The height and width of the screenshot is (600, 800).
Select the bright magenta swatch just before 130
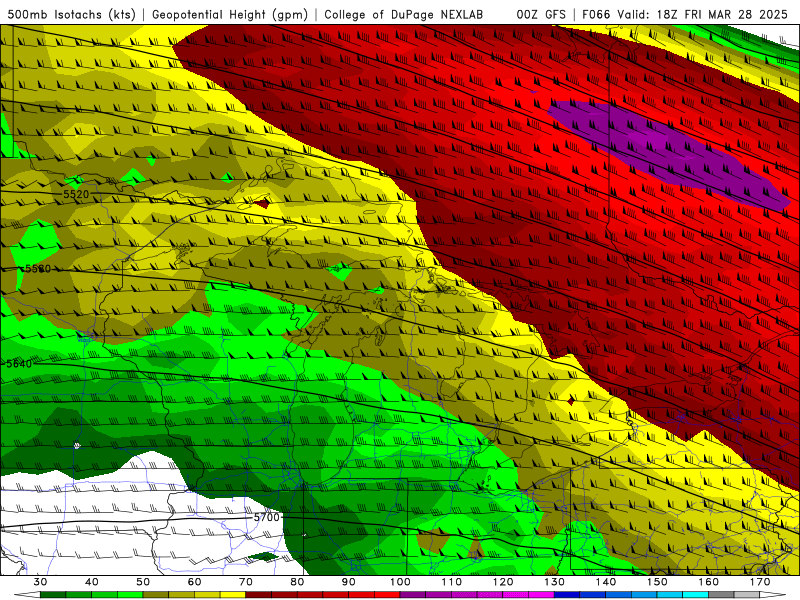coord(542,595)
